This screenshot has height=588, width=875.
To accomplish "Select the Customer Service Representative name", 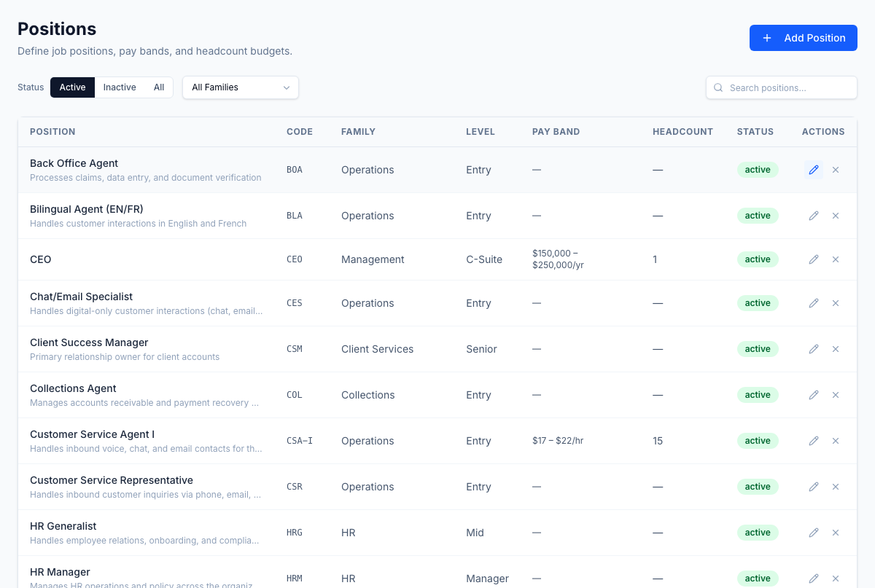I will click(x=112, y=480).
